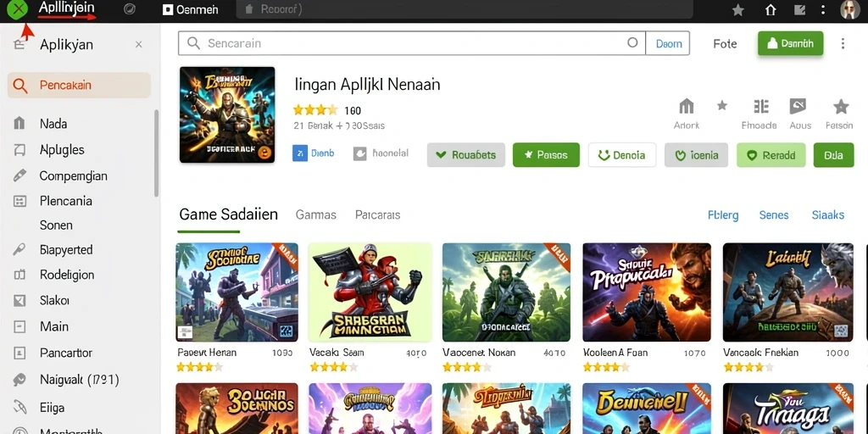Open Compemgian in the sidebar
Viewport: 868px width, 434px height.
click(74, 176)
